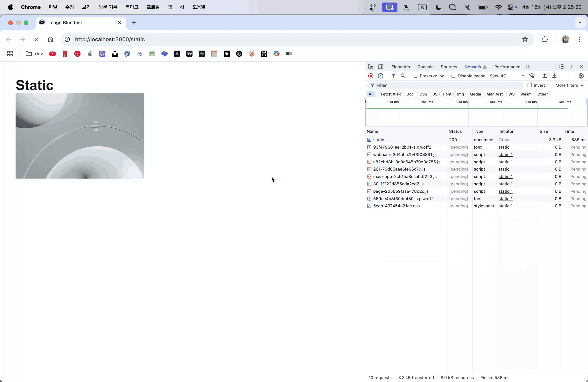Open the Slow 4G throttling dropdown
Viewport: 588px width, 382px height.
tap(507, 76)
